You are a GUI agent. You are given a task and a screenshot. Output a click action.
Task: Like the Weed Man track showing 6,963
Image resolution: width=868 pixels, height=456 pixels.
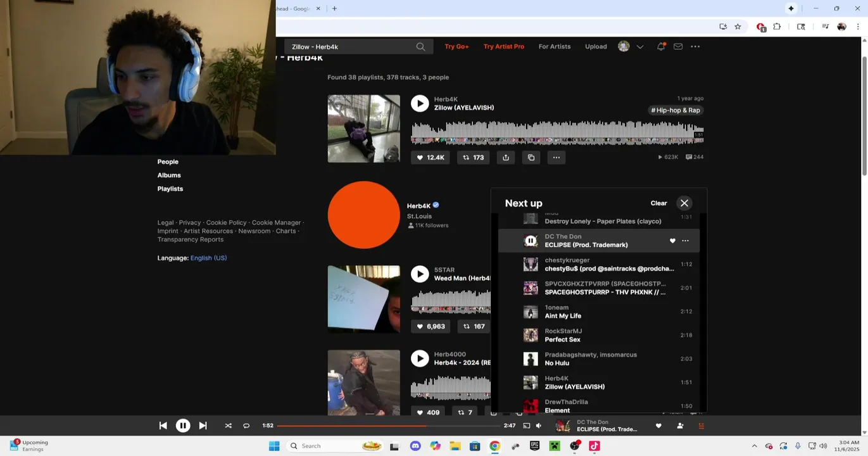point(431,327)
